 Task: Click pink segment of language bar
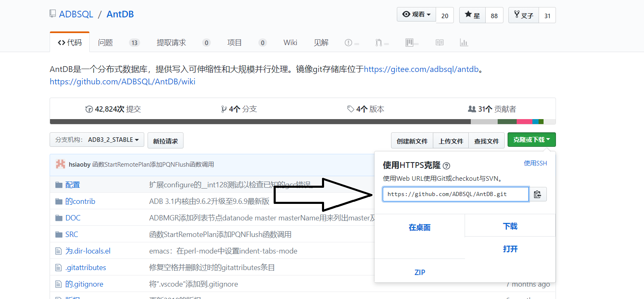pos(524,122)
